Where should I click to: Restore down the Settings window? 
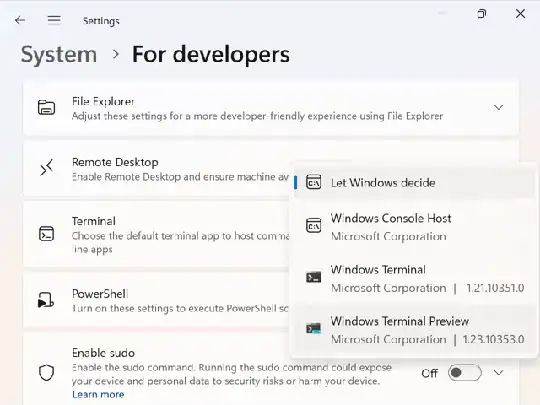pos(481,14)
